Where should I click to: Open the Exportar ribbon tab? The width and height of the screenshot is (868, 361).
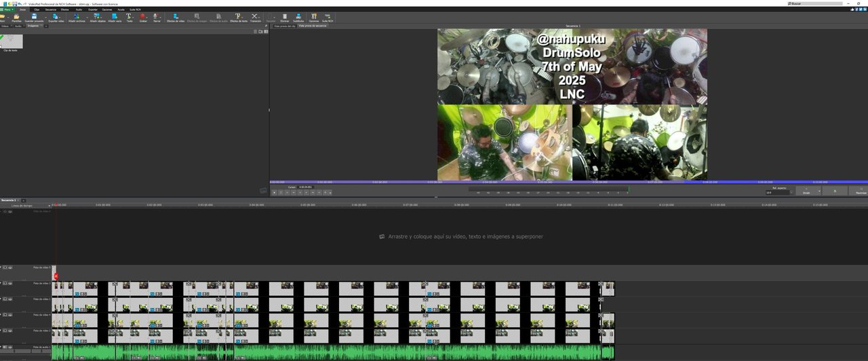(x=93, y=9)
